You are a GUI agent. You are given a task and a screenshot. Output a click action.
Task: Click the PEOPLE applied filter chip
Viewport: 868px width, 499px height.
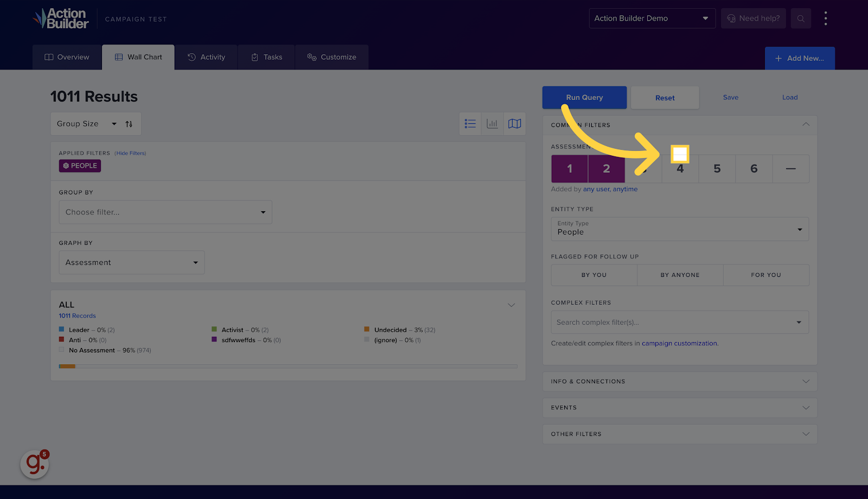coord(79,166)
